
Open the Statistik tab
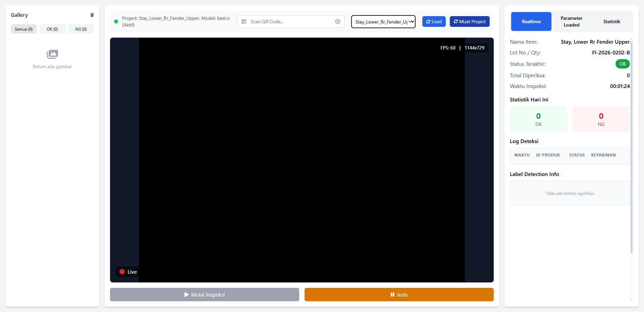pos(611,21)
